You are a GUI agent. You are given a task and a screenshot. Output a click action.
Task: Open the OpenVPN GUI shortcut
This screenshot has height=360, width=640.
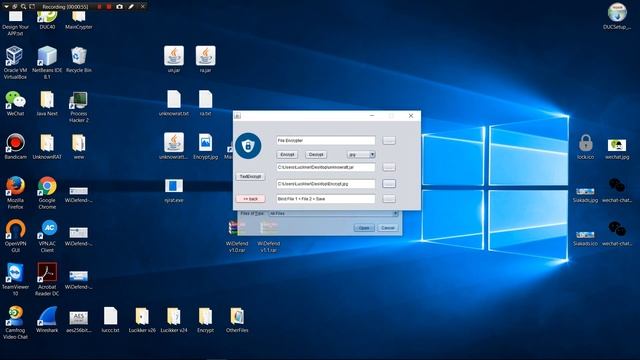point(15,236)
